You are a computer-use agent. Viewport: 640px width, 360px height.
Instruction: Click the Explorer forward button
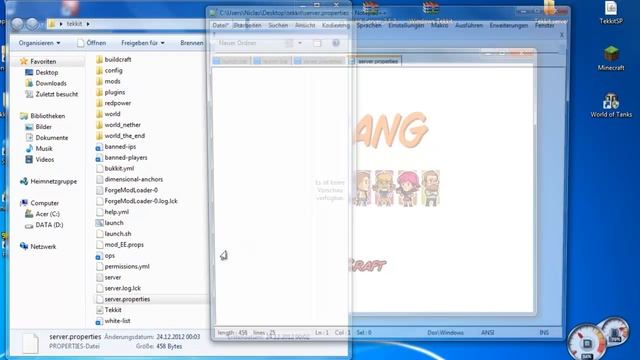32,24
